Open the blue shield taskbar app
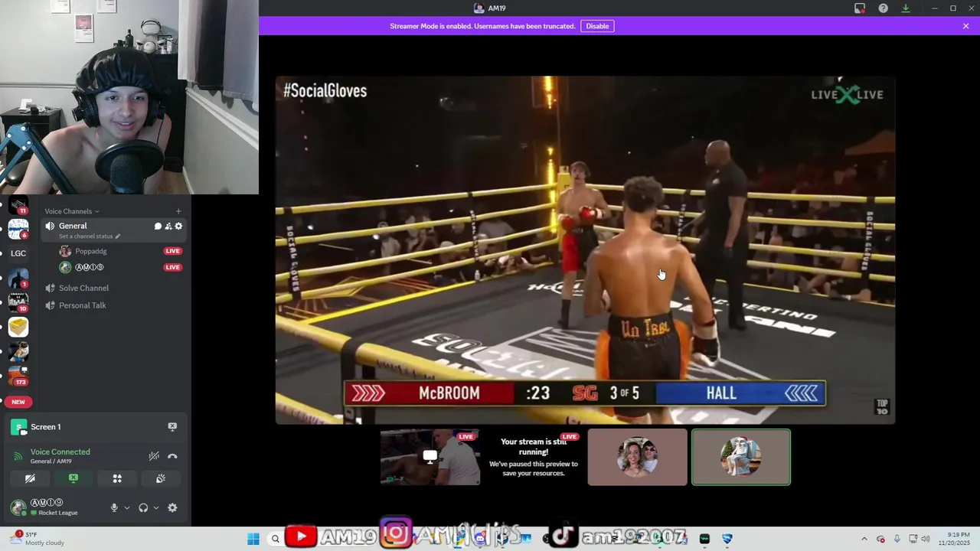The width and height of the screenshot is (980, 551). tap(727, 539)
